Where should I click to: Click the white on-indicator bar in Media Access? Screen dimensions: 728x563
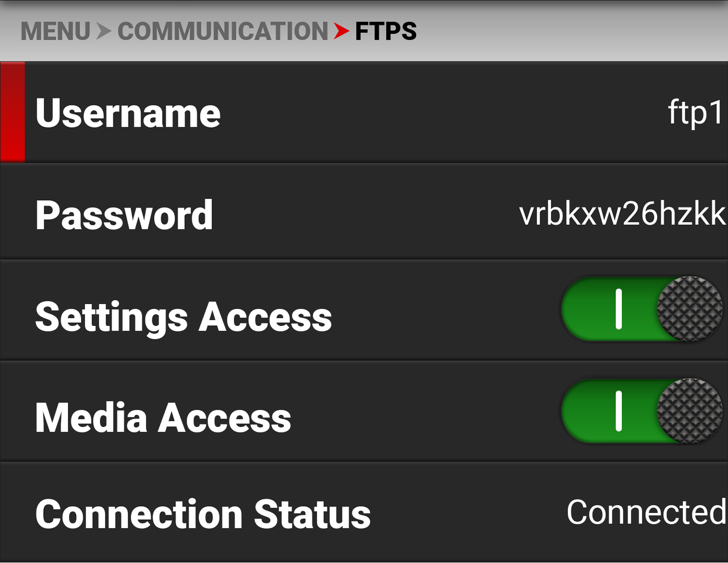[619, 411]
